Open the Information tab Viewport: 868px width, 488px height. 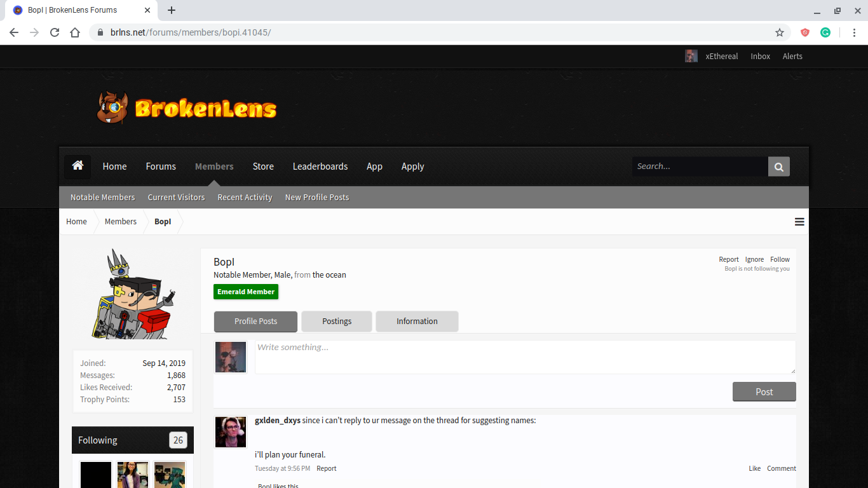pos(417,322)
